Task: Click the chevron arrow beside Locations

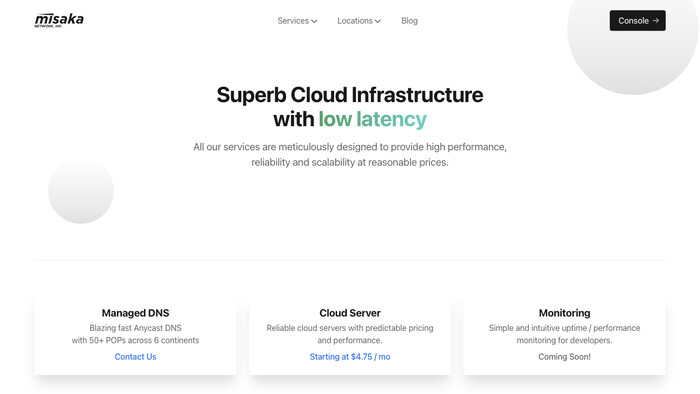Action: pos(378,21)
